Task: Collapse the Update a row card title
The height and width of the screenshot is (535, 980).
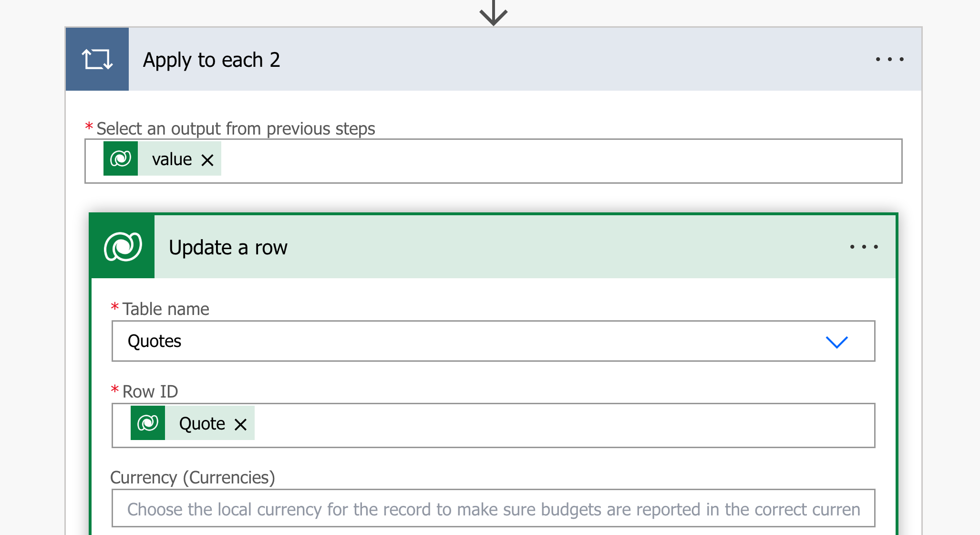Action: 228,248
